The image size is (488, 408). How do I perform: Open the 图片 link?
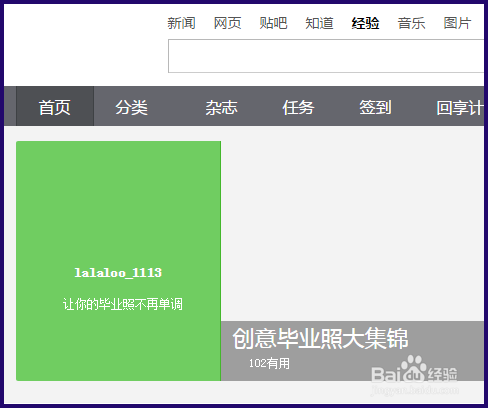pos(457,23)
